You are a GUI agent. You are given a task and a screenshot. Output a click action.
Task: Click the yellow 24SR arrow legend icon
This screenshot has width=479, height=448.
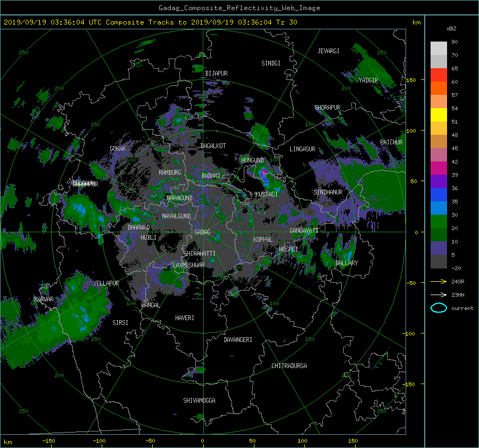(439, 281)
